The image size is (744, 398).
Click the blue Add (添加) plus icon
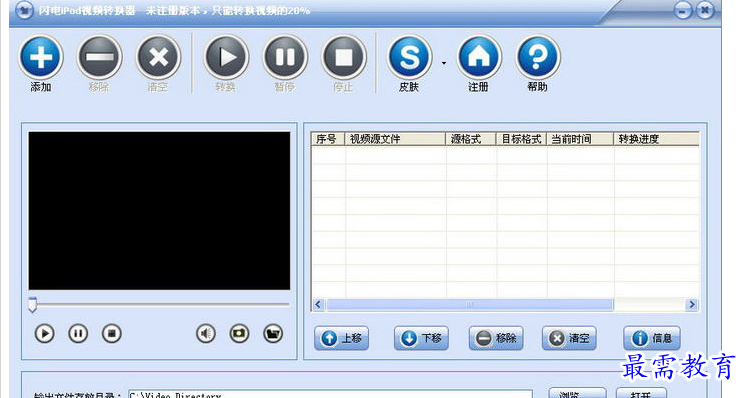point(41,57)
